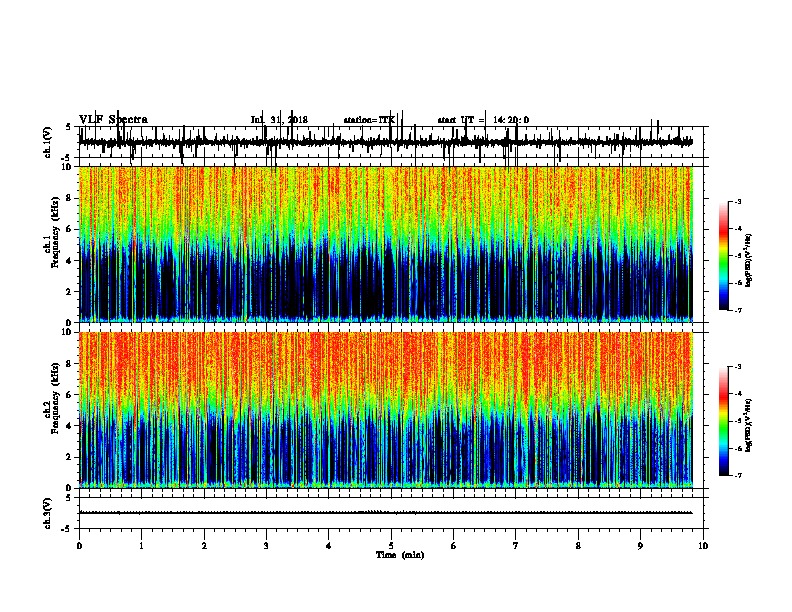Click the time axis tick label "1"
This screenshot has width=792, height=612.
coord(141,545)
